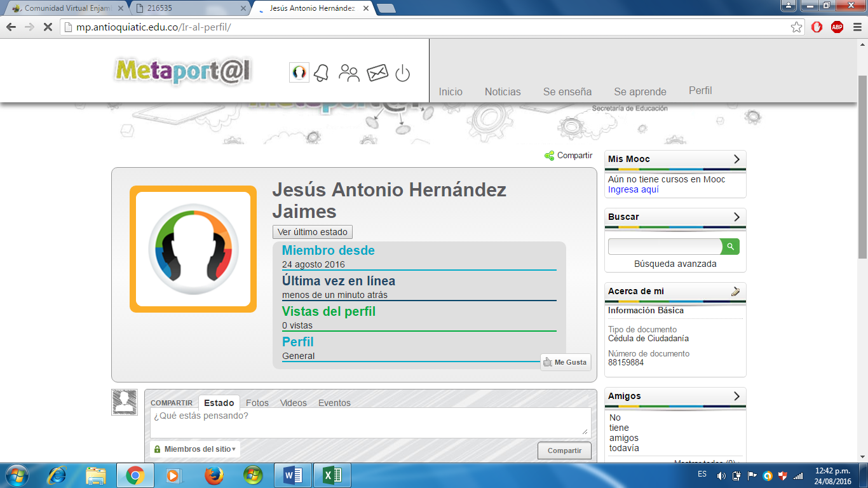Open Miembros del sitio privacy dropdown
Viewport: 868px width, 488px height.
pyautogui.click(x=195, y=449)
